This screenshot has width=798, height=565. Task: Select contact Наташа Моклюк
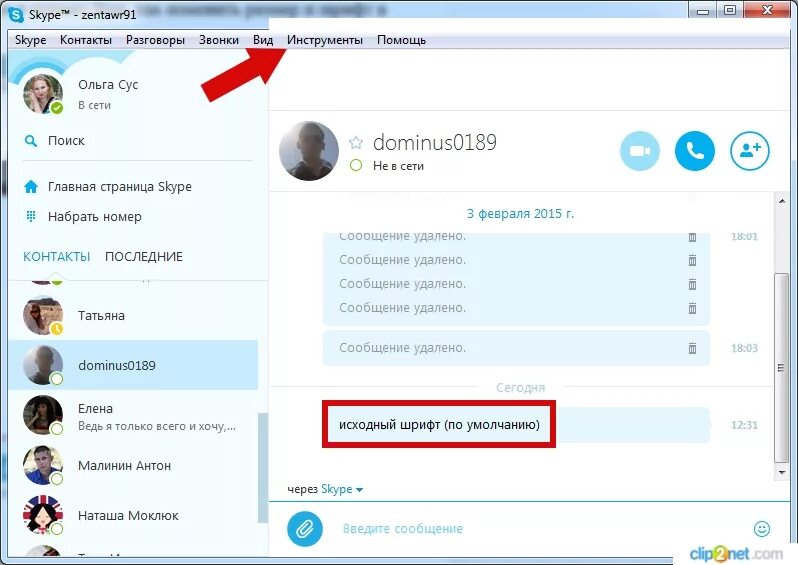point(133,516)
